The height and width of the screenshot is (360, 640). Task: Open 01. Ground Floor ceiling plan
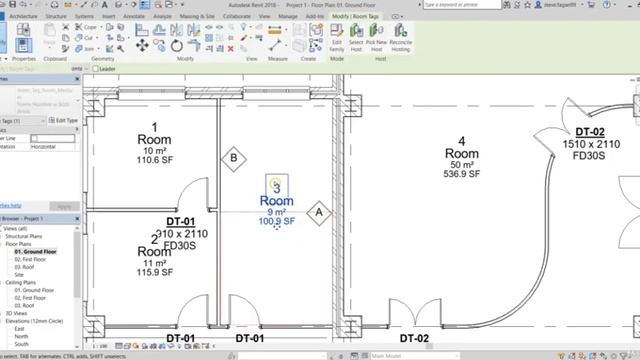(x=34, y=290)
